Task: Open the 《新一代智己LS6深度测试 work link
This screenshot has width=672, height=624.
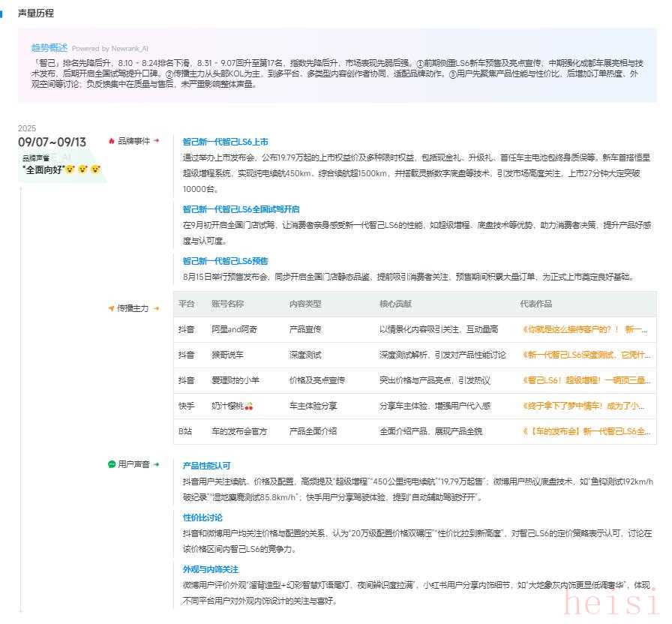Action: [585, 355]
